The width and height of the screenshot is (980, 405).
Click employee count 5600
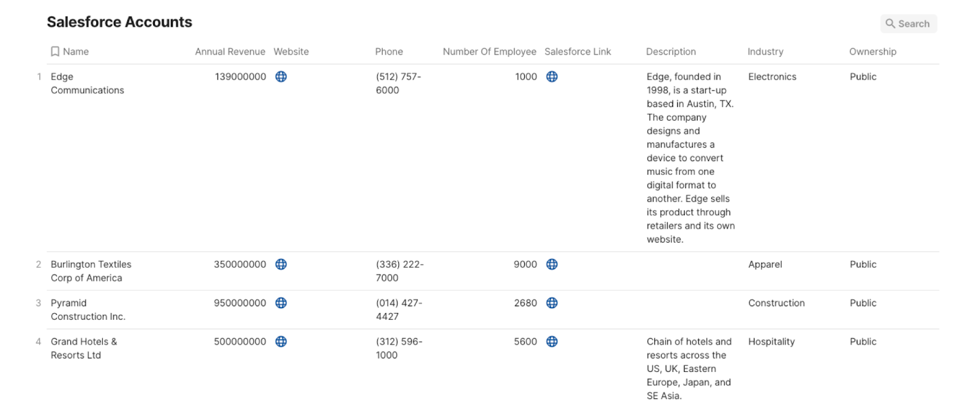pos(526,341)
